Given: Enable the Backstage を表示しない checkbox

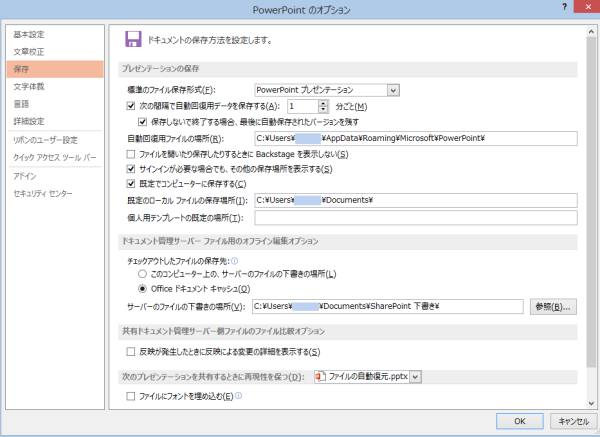Looking at the screenshot, I should tap(132, 155).
